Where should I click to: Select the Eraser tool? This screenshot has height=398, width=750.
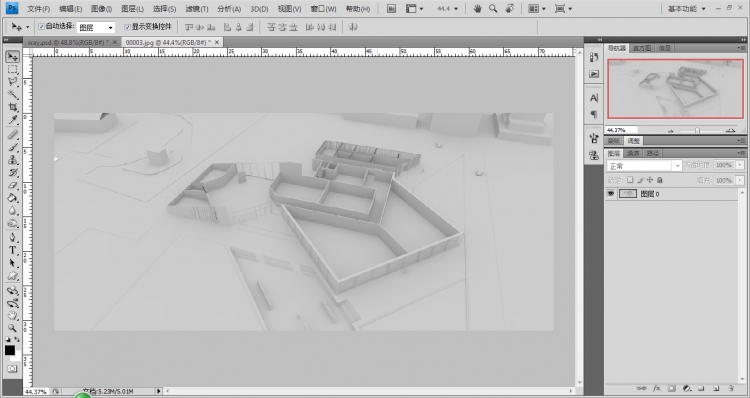pyautogui.click(x=12, y=185)
